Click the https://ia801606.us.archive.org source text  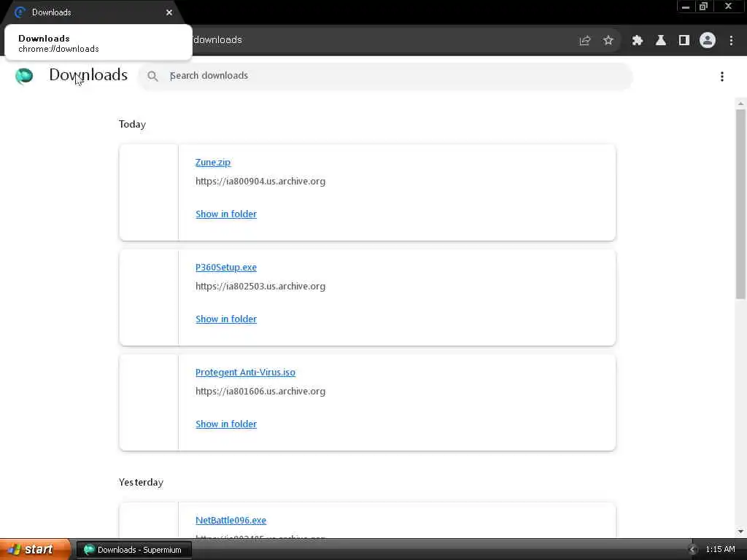(260, 391)
